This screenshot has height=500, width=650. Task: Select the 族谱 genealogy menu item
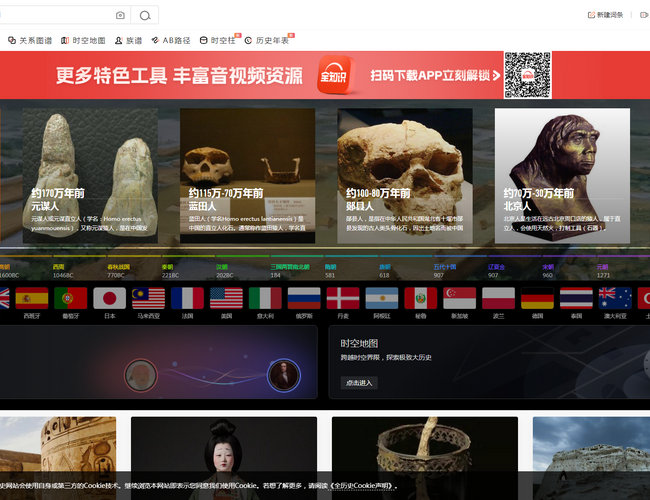coord(128,41)
